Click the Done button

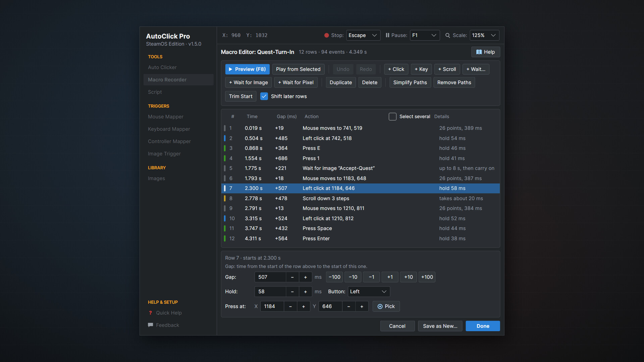483,326
